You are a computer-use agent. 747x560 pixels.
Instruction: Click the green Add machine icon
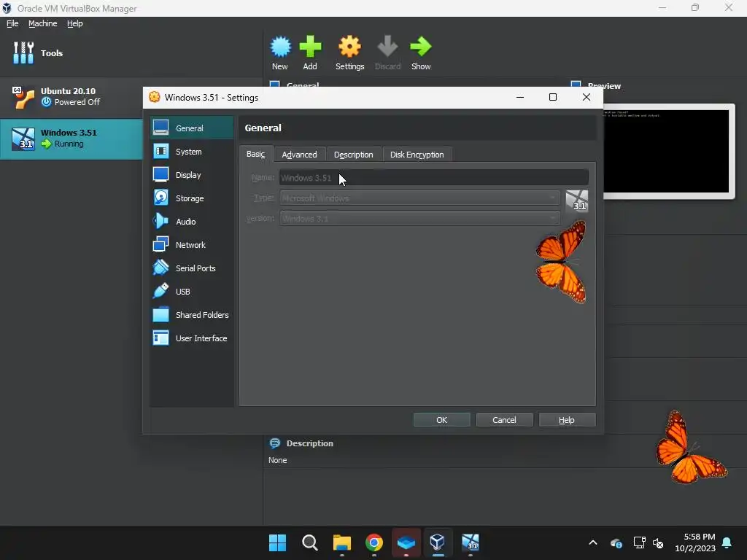(x=310, y=52)
